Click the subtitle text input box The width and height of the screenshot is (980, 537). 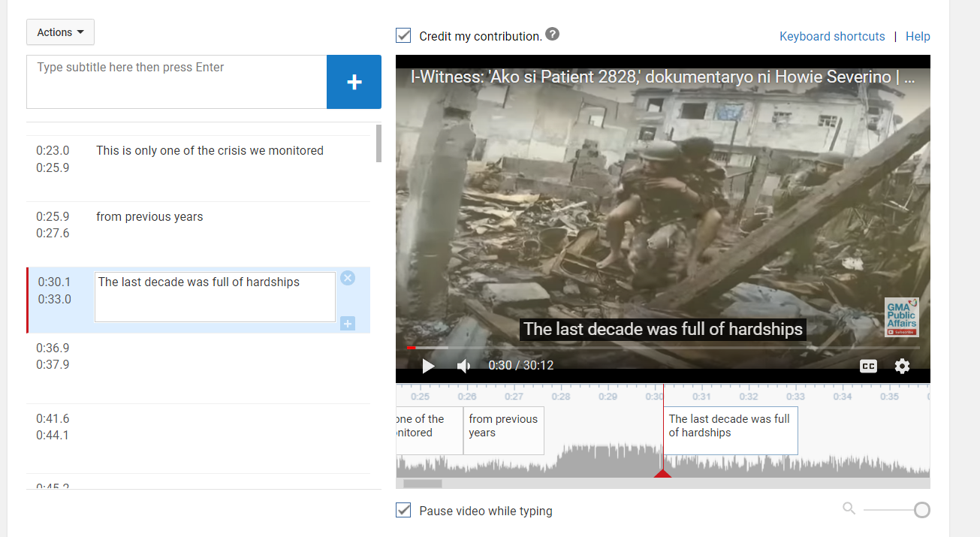click(176, 82)
